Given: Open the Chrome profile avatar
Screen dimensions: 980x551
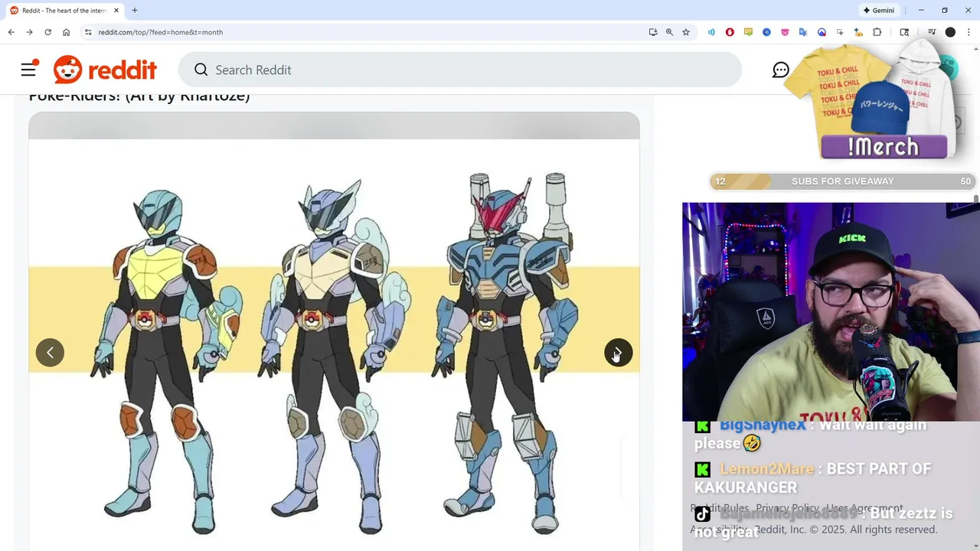Looking at the screenshot, I should click(950, 32).
